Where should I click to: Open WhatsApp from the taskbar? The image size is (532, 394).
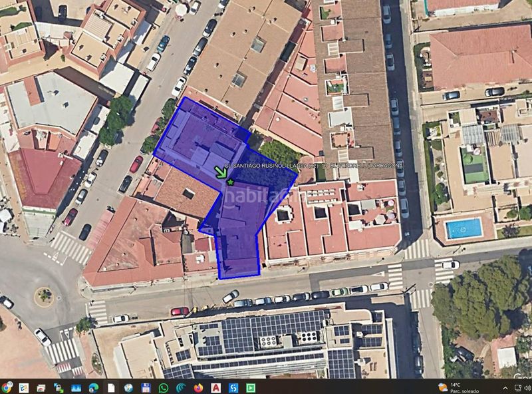pos(164,387)
